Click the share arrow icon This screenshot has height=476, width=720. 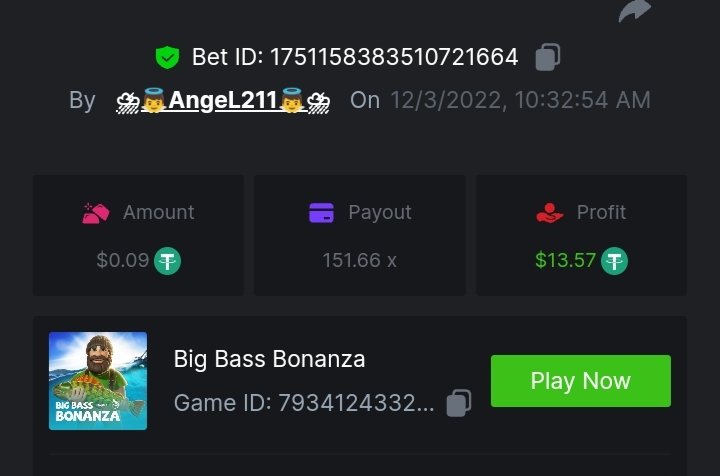click(x=634, y=11)
